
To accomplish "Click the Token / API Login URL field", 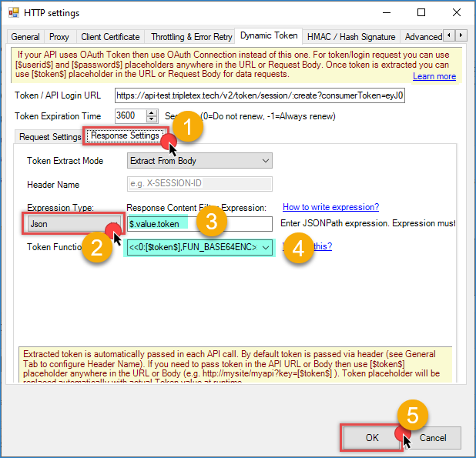I will (260, 96).
